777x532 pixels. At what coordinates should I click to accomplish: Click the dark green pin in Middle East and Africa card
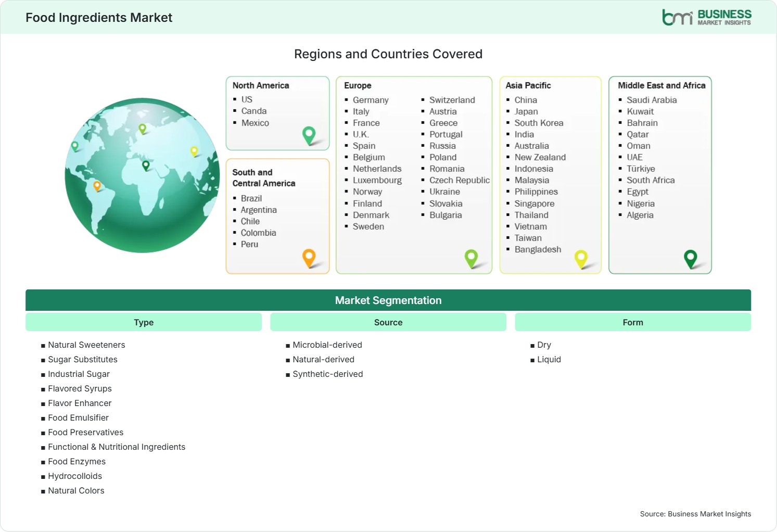click(x=691, y=259)
